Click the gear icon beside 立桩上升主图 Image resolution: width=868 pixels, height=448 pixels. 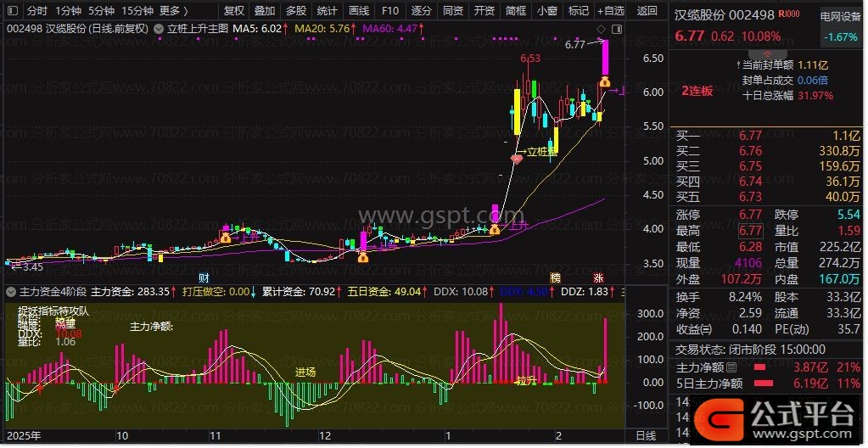(x=159, y=28)
